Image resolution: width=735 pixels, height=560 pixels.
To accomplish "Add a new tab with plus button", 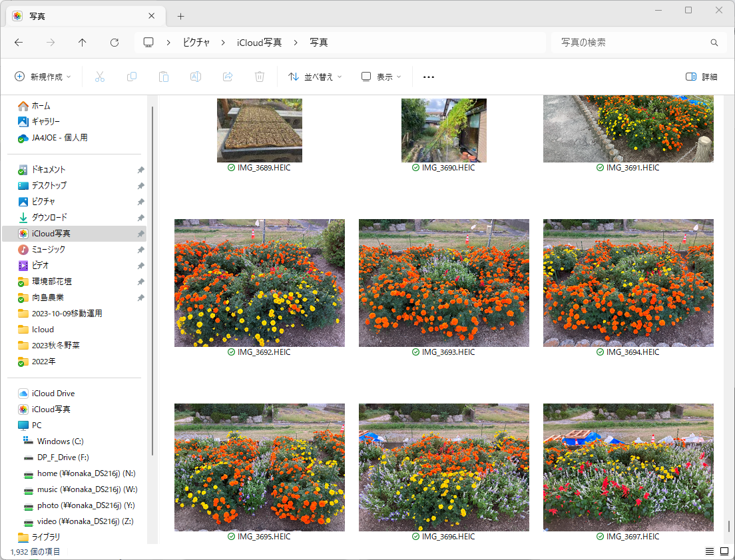I will 180,16.
